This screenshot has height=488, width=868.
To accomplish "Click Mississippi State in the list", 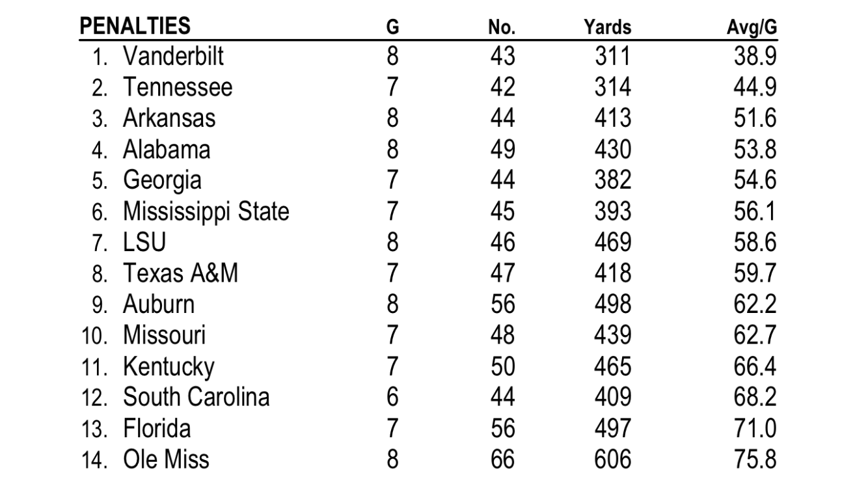I will pos(206,212).
